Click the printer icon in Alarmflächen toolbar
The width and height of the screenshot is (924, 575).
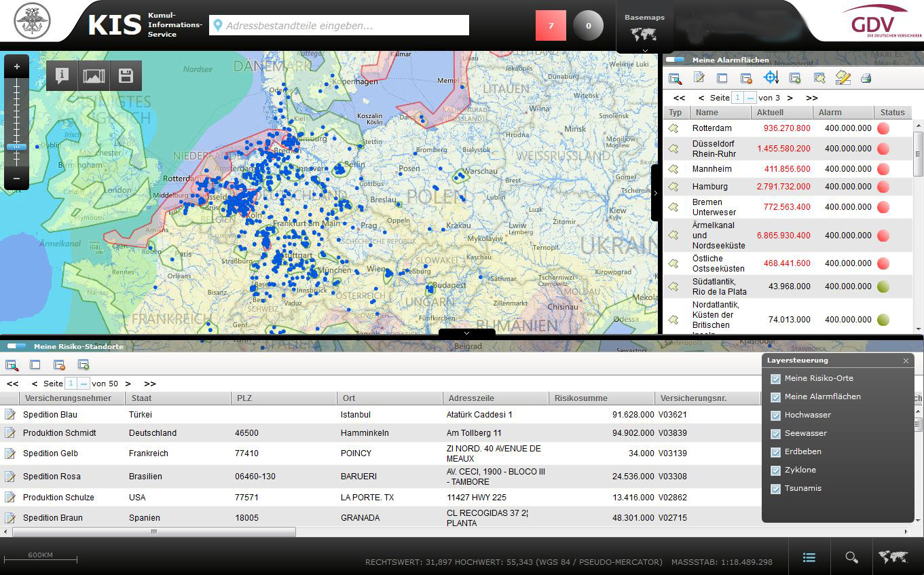(x=866, y=78)
